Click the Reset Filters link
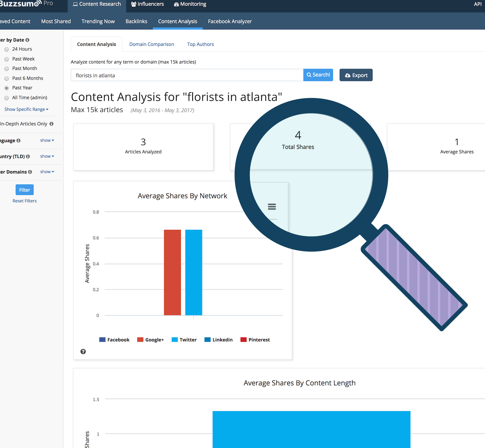This screenshot has height=448, width=485. coord(25,201)
